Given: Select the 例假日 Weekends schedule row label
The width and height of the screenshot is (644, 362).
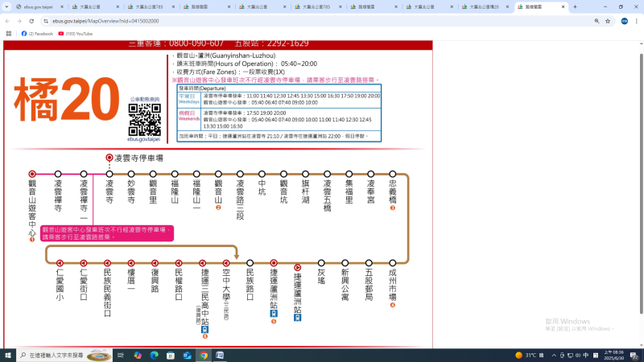Looking at the screenshot, I should click(x=189, y=116).
